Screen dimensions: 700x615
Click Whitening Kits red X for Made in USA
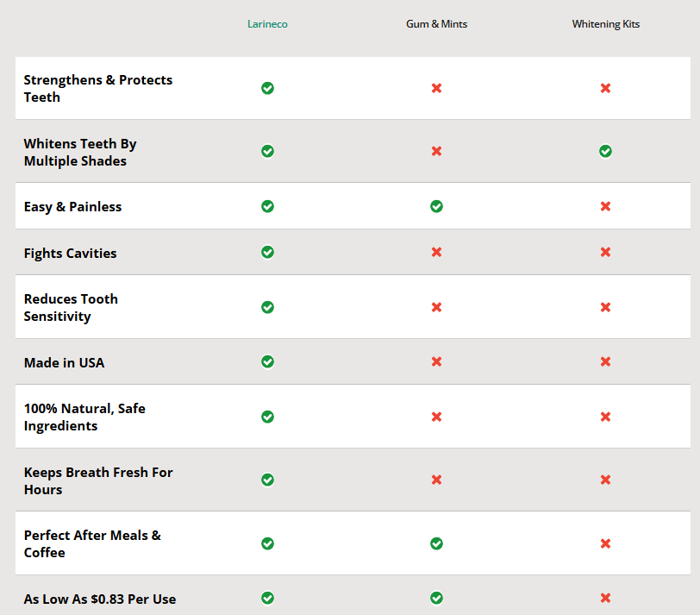point(605,361)
